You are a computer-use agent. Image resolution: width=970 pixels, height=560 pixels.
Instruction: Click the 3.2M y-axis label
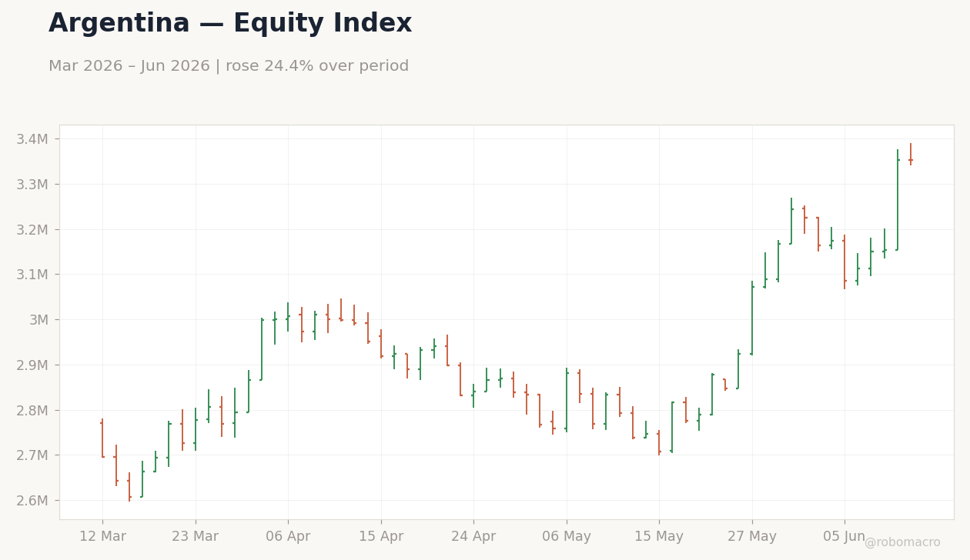click(32, 230)
